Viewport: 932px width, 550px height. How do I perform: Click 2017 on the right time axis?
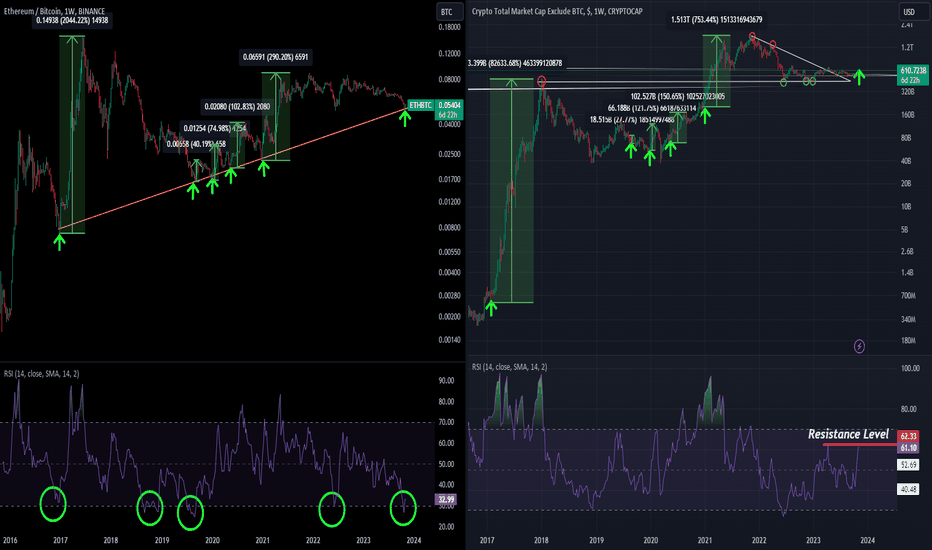(487, 540)
